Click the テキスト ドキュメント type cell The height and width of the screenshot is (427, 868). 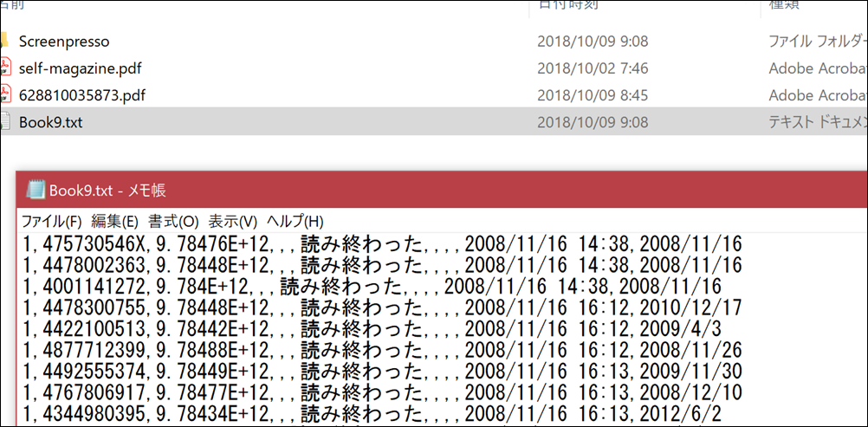pyautogui.click(x=818, y=122)
